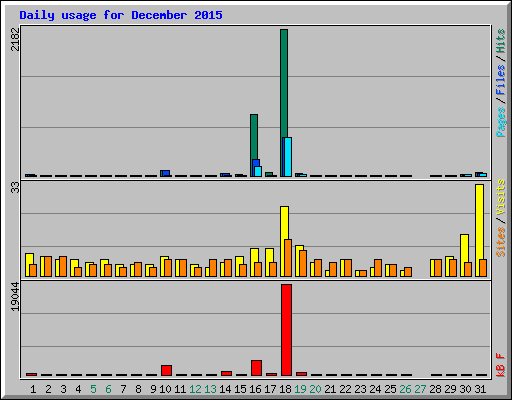Select the cyan Pages bar for day 18
The width and height of the screenshot is (512, 400).
(288, 157)
